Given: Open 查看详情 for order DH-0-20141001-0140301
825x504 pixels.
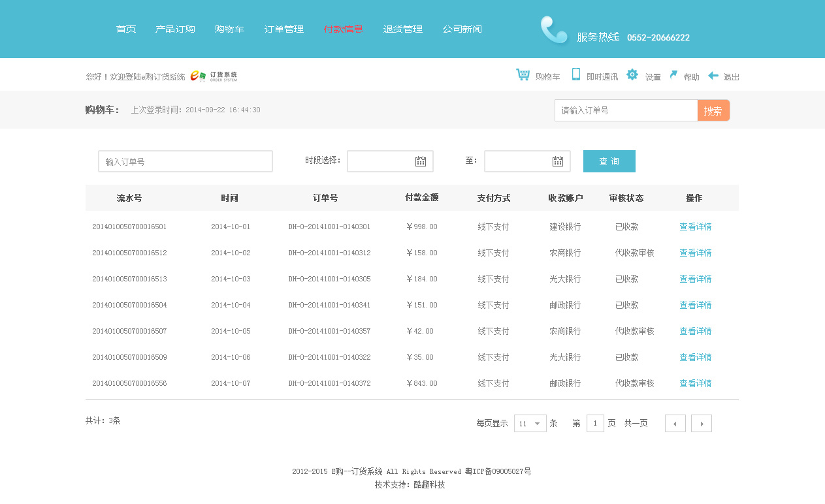Looking at the screenshot, I should tap(695, 227).
